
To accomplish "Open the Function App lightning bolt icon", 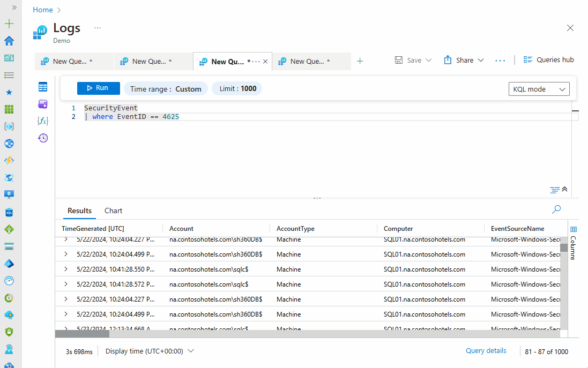I will (x=9, y=160).
